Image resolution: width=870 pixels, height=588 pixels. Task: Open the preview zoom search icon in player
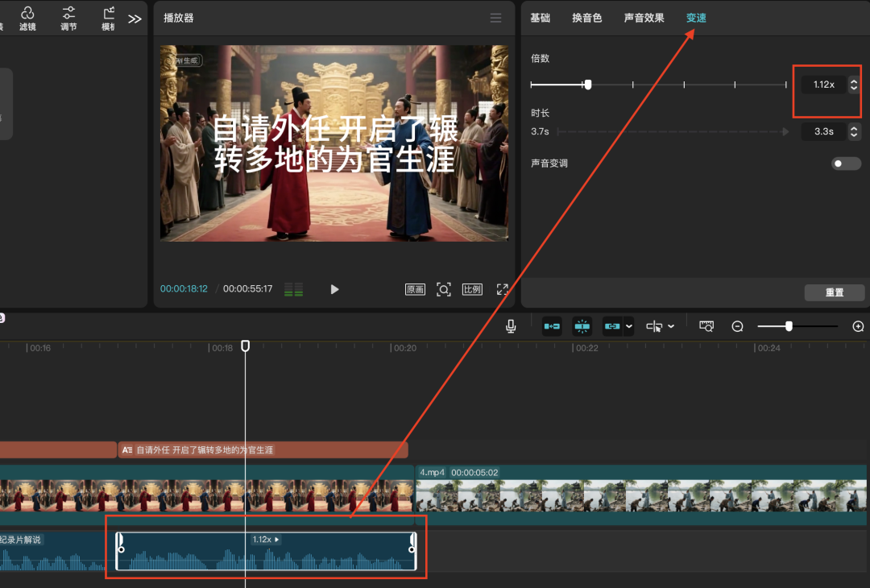coord(444,289)
